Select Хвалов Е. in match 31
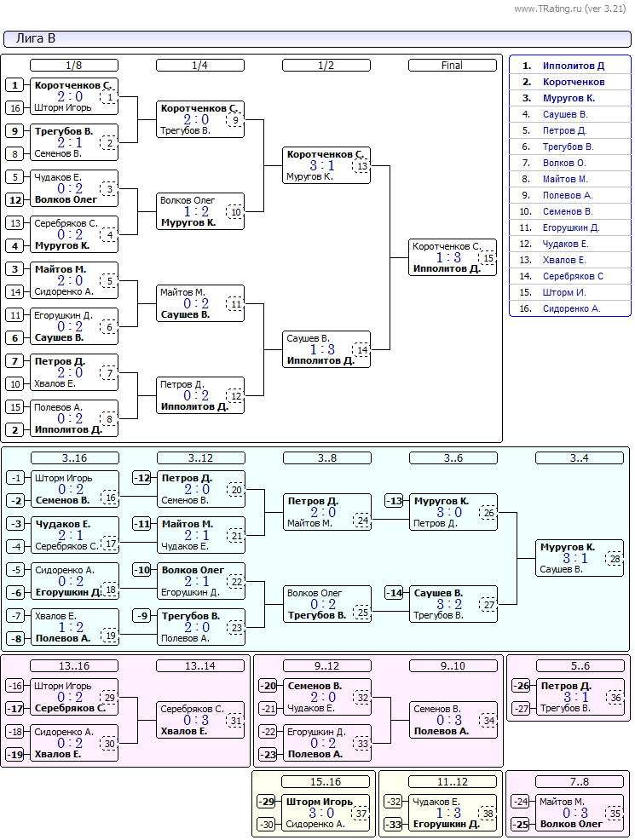 point(184,732)
